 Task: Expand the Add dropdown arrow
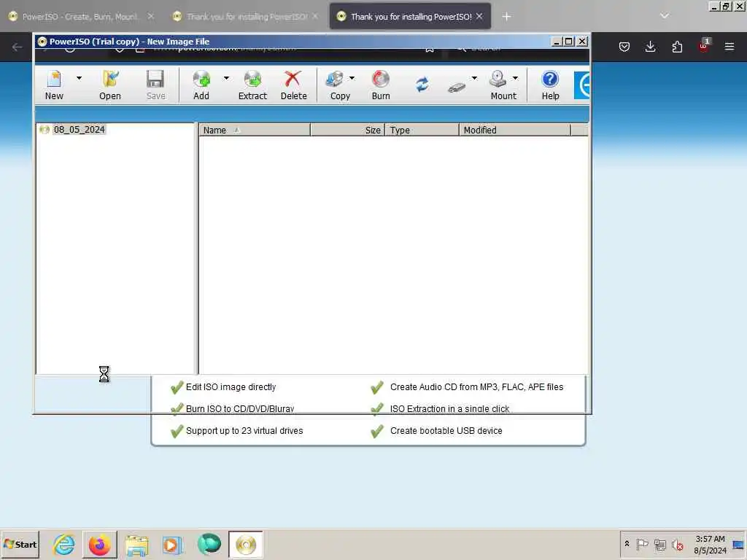point(226,78)
